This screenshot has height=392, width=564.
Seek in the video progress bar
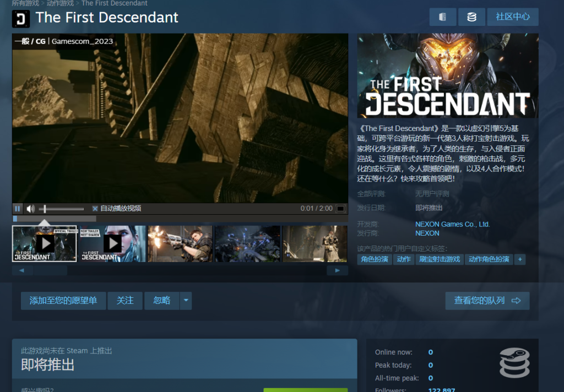[x=180, y=219]
